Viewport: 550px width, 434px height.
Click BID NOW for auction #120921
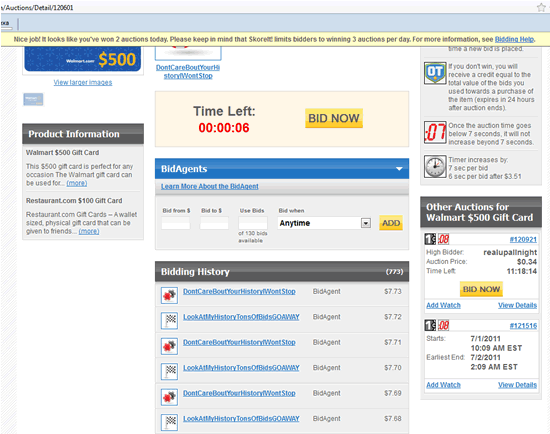[481, 289]
